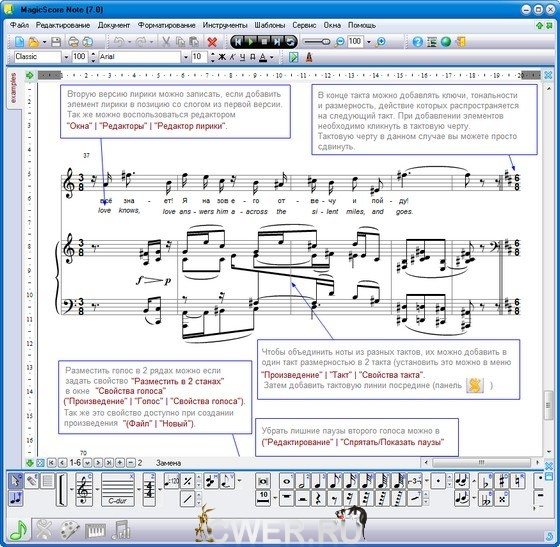The image size is (560, 547).
Task: Expand the open-file folder dropdown arrow
Action: click(x=44, y=42)
